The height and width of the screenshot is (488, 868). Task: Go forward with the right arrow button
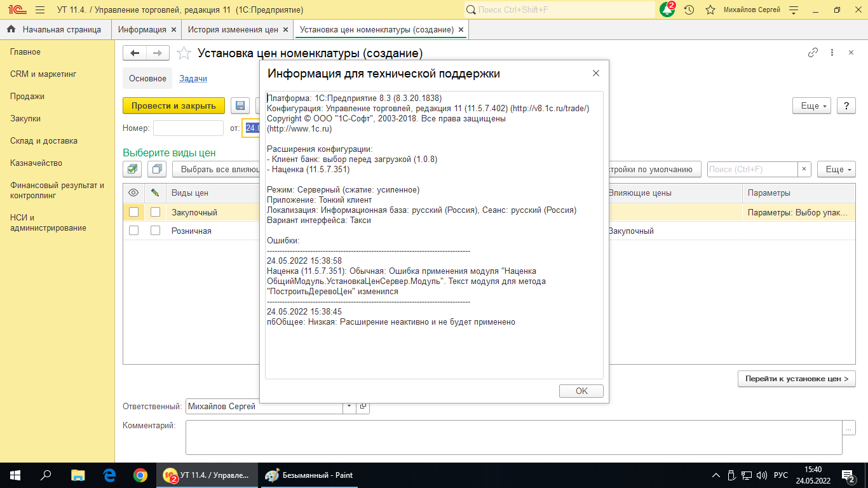pyautogui.click(x=158, y=53)
